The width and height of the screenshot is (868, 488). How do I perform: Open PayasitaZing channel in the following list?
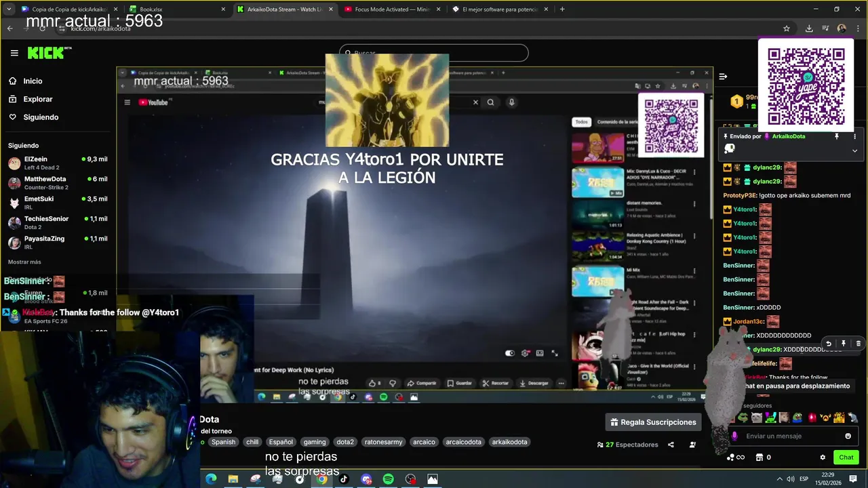coord(58,243)
